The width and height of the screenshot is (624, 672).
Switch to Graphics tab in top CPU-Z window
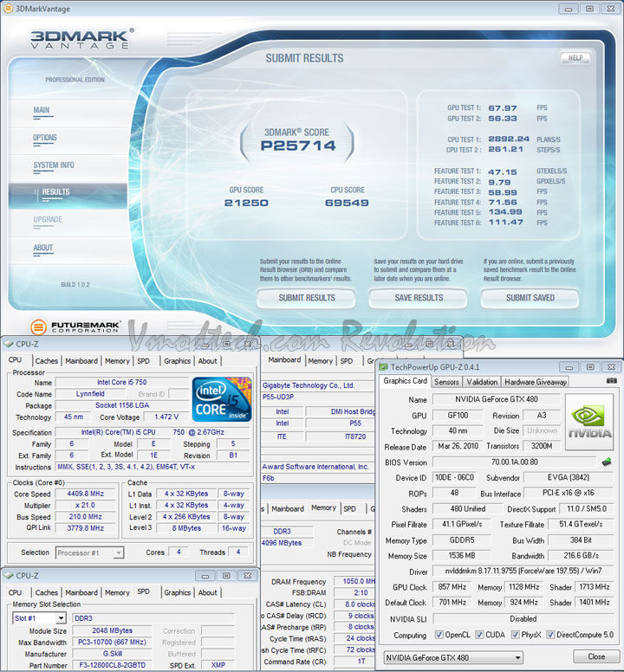coord(177,361)
